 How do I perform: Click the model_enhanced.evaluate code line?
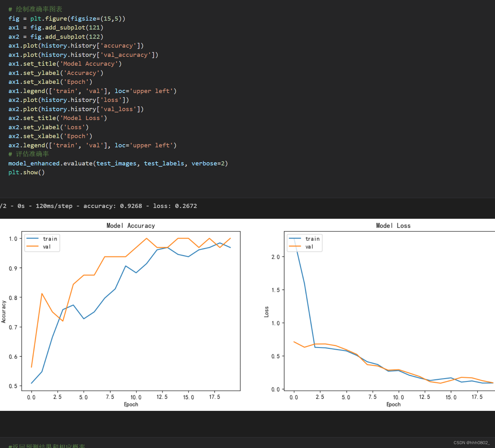(x=118, y=164)
